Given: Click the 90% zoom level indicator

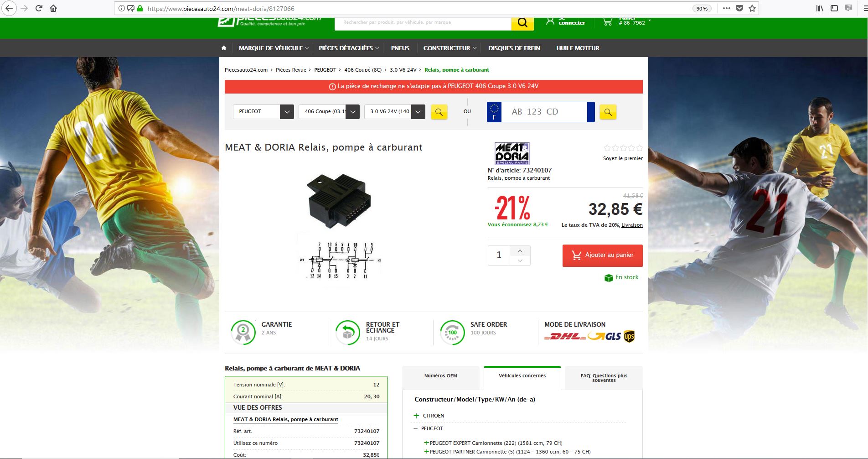Looking at the screenshot, I should (x=702, y=9).
